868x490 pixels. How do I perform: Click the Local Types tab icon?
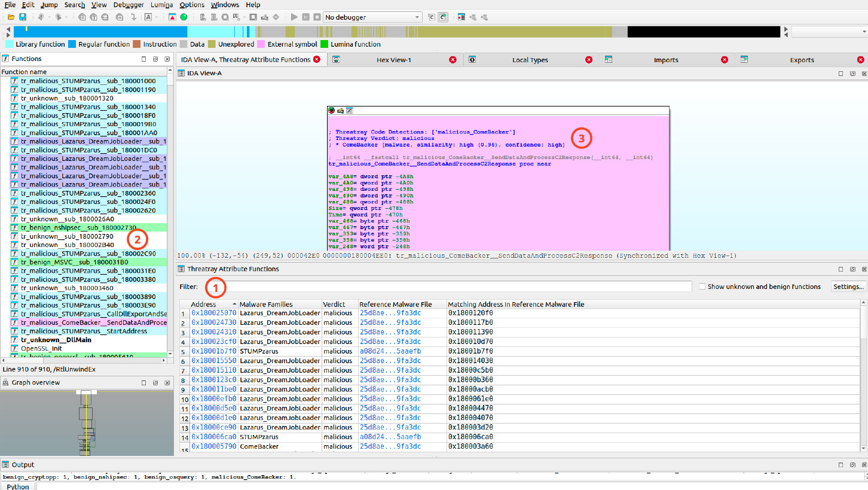(x=472, y=60)
